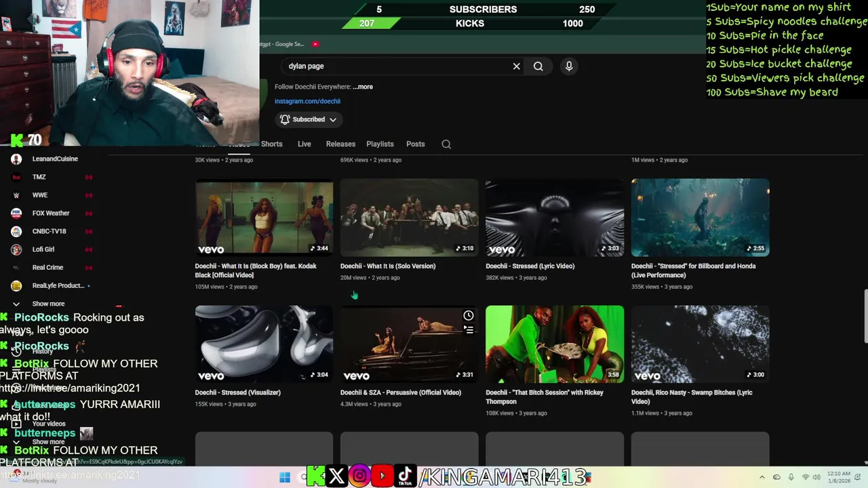
Task: Click the WWE channel logo
Action: 16,195
